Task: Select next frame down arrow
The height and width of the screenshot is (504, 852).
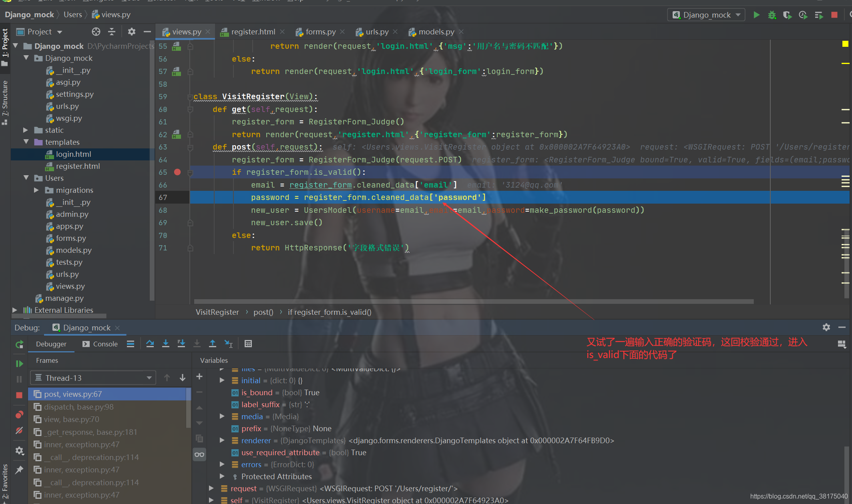Action: pyautogui.click(x=183, y=378)
